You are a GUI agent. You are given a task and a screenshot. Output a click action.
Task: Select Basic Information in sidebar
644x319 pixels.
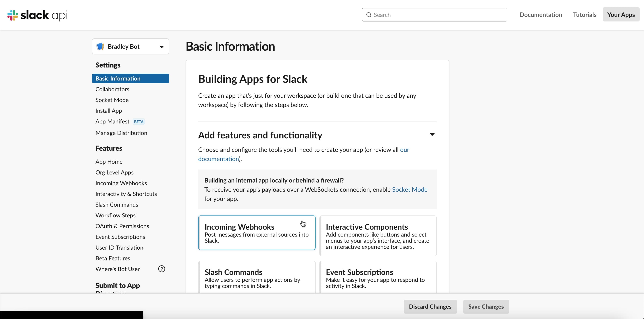pos(131,78)
